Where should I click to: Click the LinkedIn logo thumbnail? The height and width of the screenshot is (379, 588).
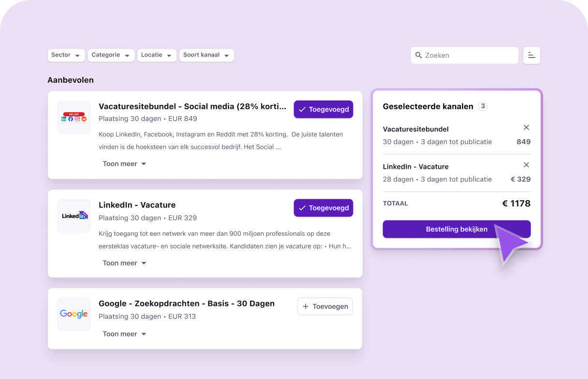point(74,216)
